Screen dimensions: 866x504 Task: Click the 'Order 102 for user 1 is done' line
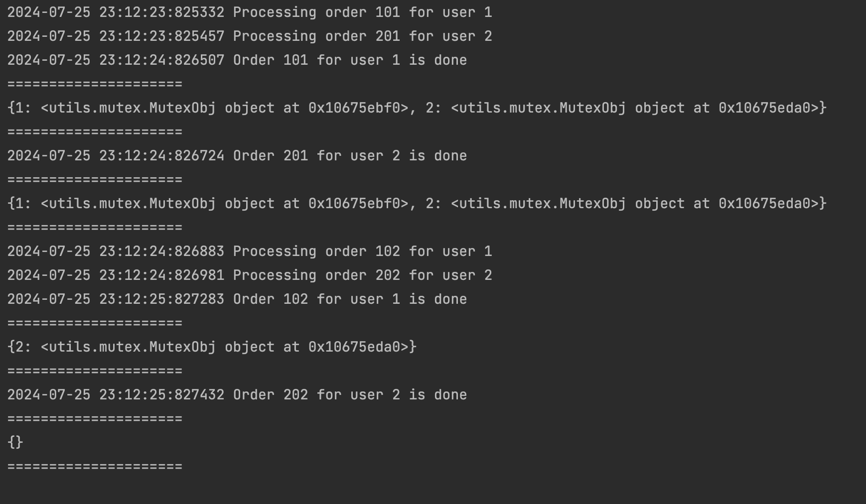(x=237, y=299)
